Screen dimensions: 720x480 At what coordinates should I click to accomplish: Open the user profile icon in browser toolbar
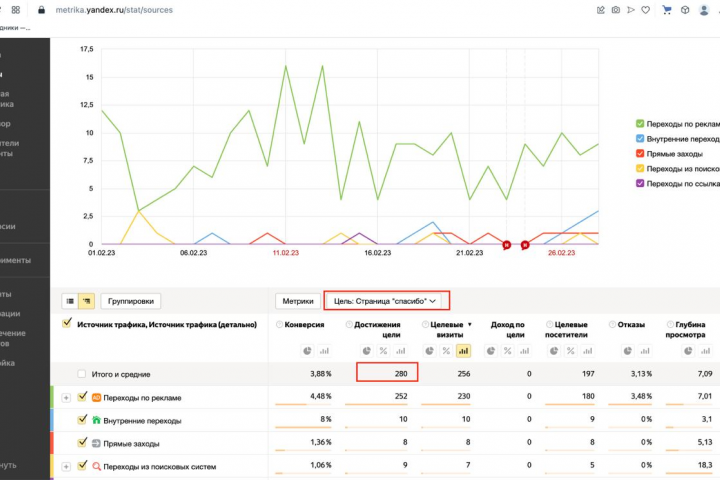pyautogui.click(x=703, y=10)
